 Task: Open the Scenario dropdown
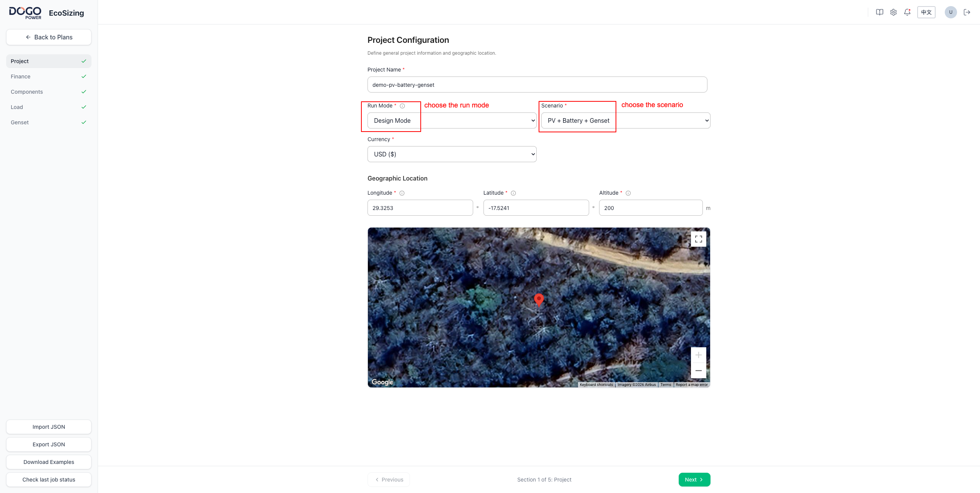(626, 120)
